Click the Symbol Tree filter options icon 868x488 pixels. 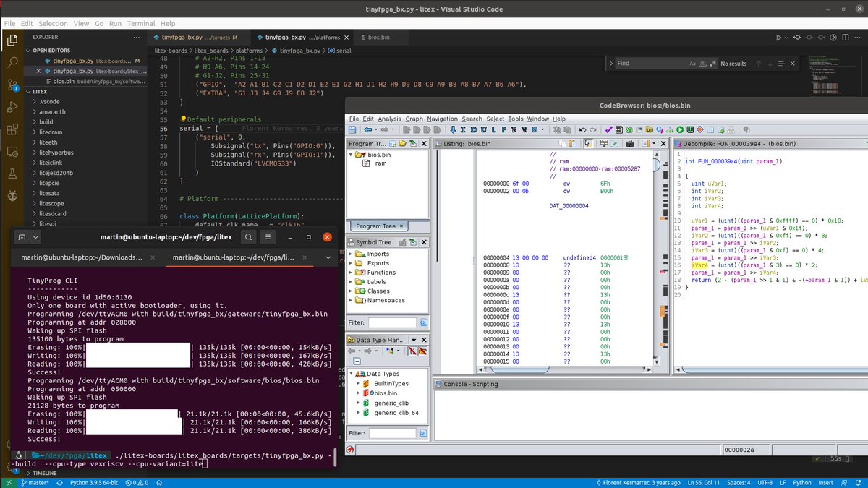[423, 322]
